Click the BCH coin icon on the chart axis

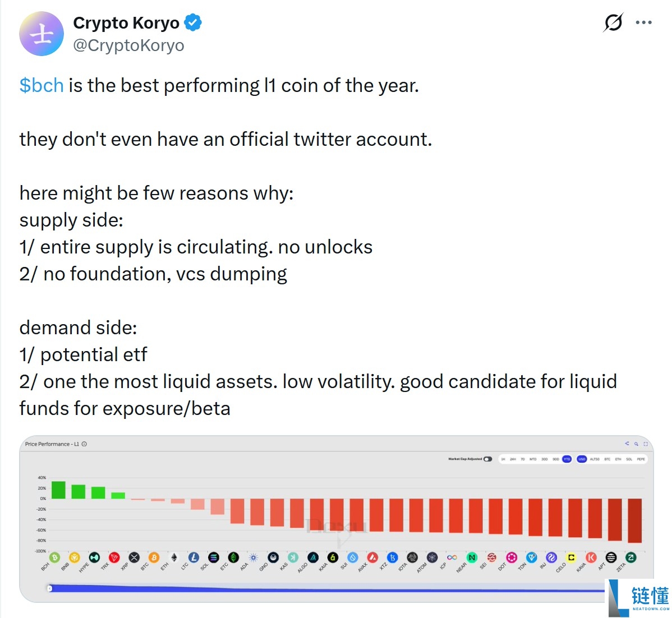tap(54, 557)
